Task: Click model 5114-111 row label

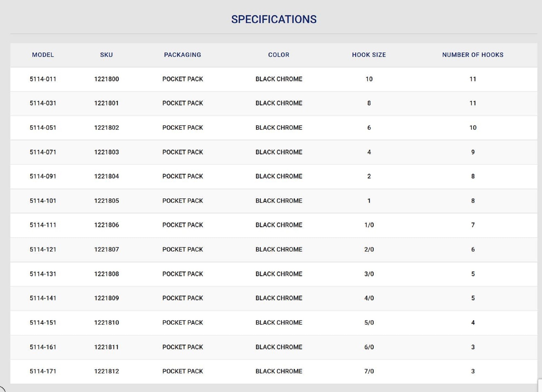Action: 43,225
